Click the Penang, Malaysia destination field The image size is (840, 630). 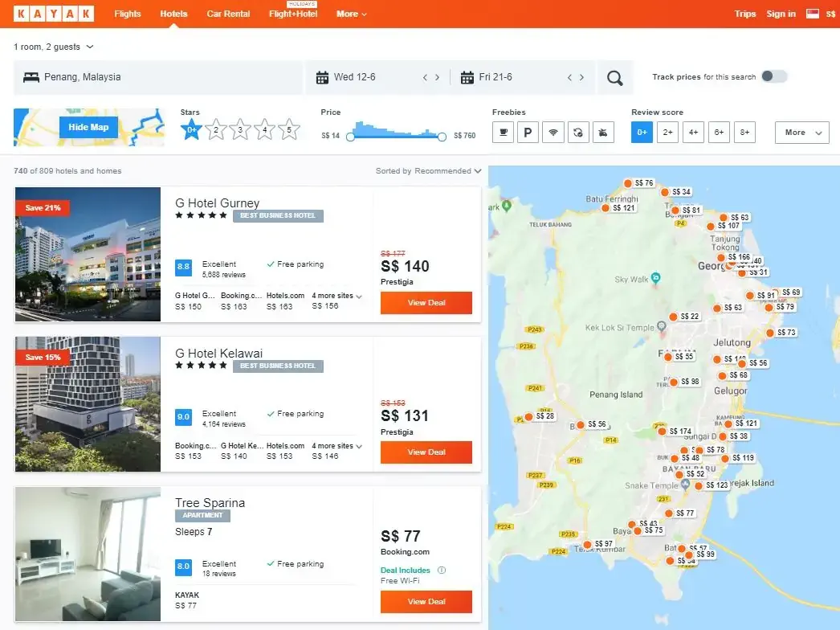158,78
